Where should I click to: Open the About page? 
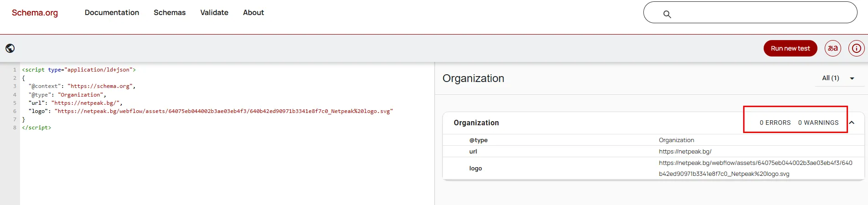point(253,13)
